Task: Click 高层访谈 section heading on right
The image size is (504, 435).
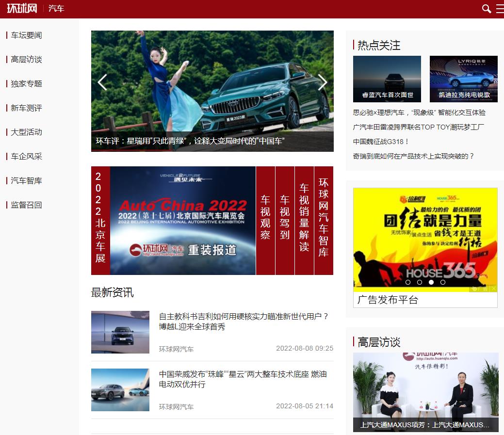Action: [379, 342]
